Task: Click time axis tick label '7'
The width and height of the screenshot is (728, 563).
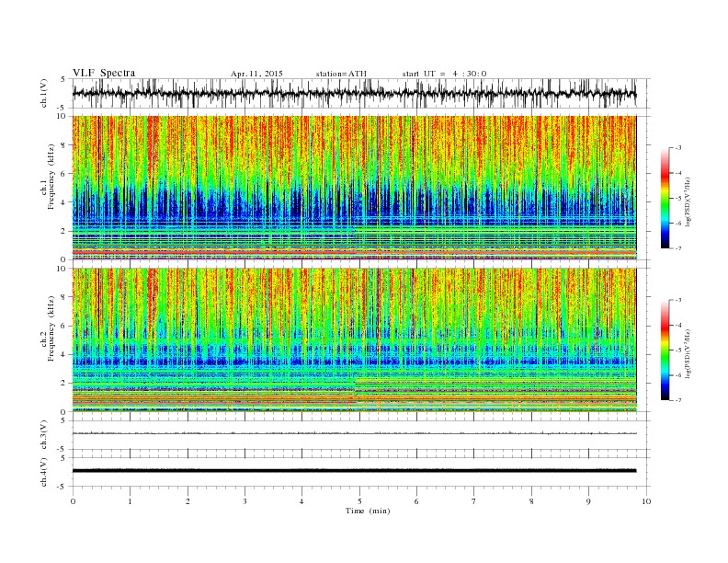Action: 474,501
